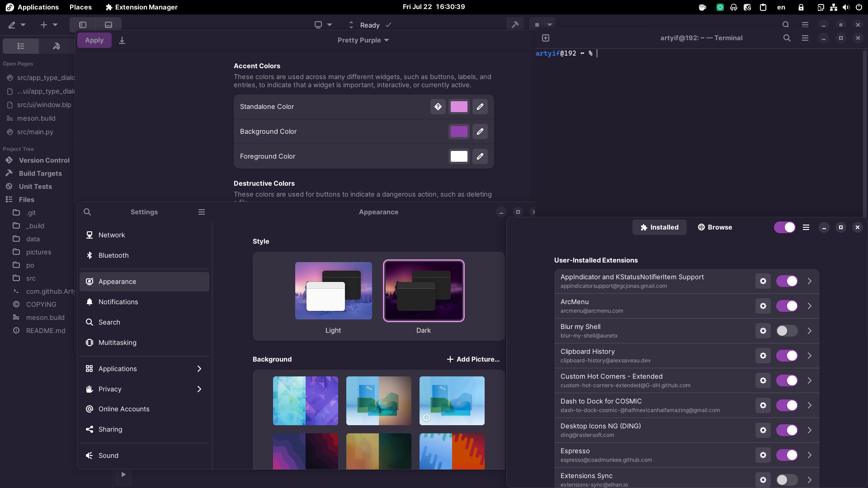Click Builder sidebar list view tab icon
The image size is (868, 488).
click(x=21, y=46)
